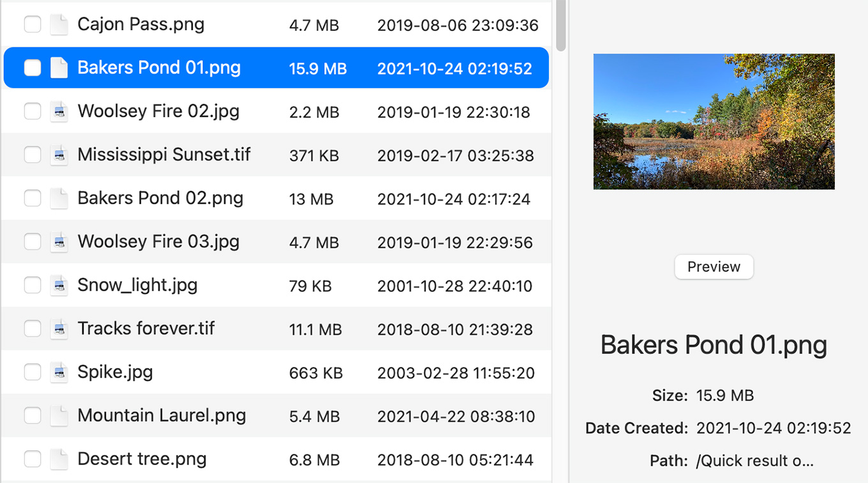Click the Snow_light.jpg file icon
This screenshot has height=483, width=868.
click(x=59, y=286)
